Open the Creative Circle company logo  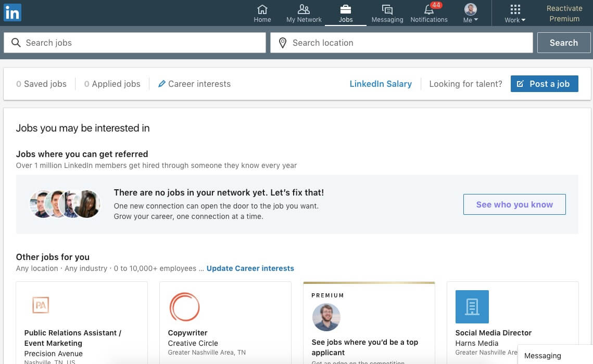184,307
